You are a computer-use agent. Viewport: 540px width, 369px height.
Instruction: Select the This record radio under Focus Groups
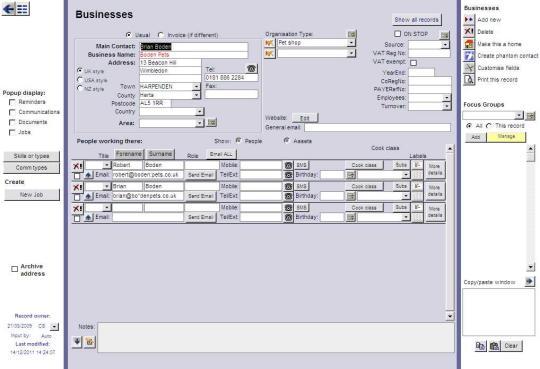click(489, 126)
